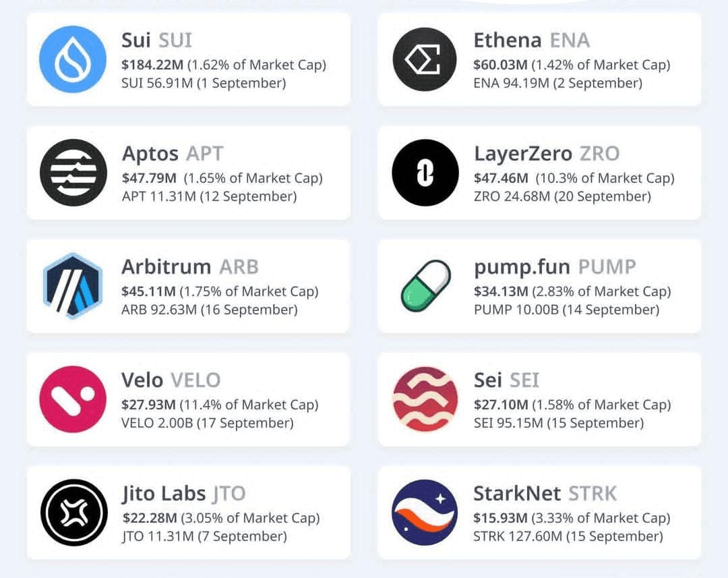Click JTO 11.31M 7 September line

[x=204, y=536]
